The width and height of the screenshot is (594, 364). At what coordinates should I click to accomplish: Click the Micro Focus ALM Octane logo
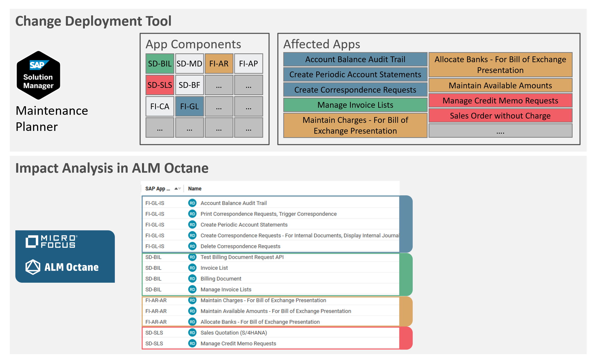[65, 256]
